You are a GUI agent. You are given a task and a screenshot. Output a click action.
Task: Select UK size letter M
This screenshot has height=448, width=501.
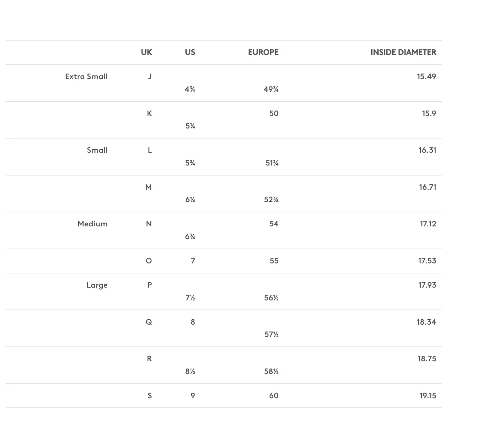148,187
